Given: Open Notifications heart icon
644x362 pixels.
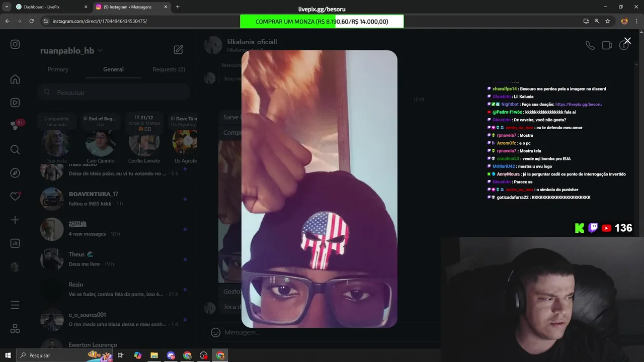Looking at the screenshot, I should tap(15, 196).
